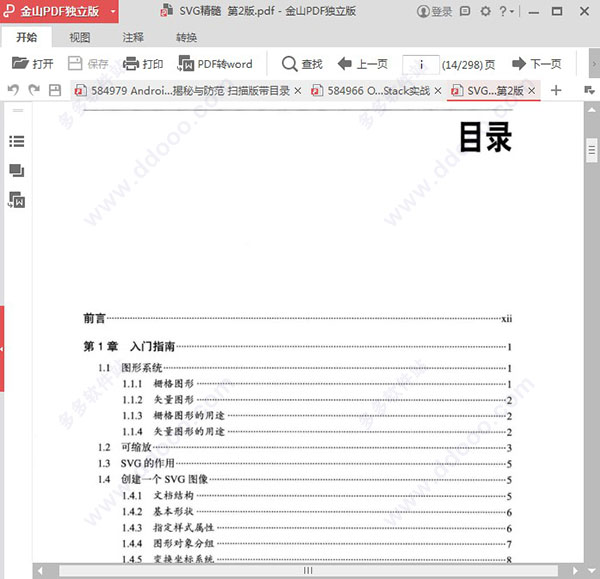Click the 目录 page title

tap(486, 137)
